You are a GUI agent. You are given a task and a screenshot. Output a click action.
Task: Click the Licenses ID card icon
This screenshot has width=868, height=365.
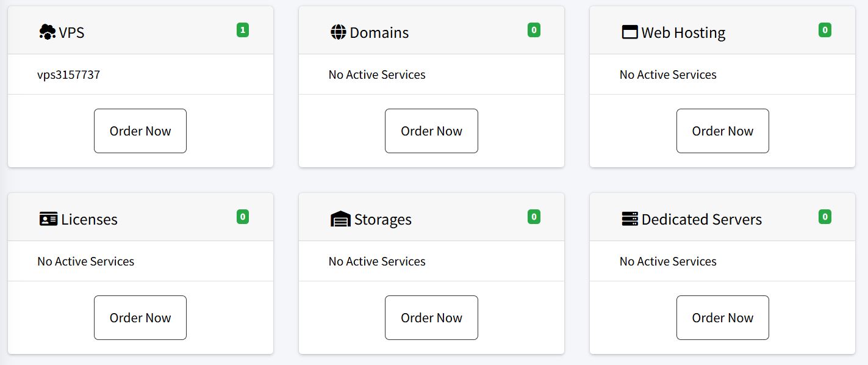point(48,219)
